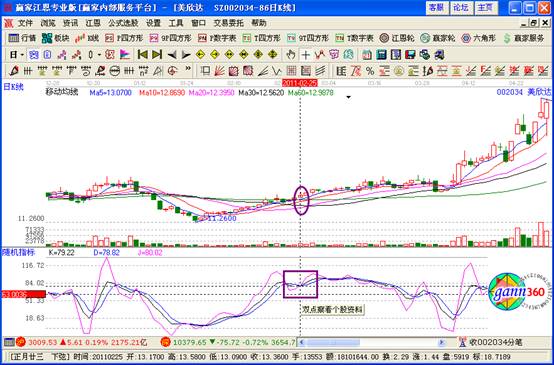Open the 江恩轮 Gann wheel
Screen dimensions: 554x365
[x=396, y=38]
